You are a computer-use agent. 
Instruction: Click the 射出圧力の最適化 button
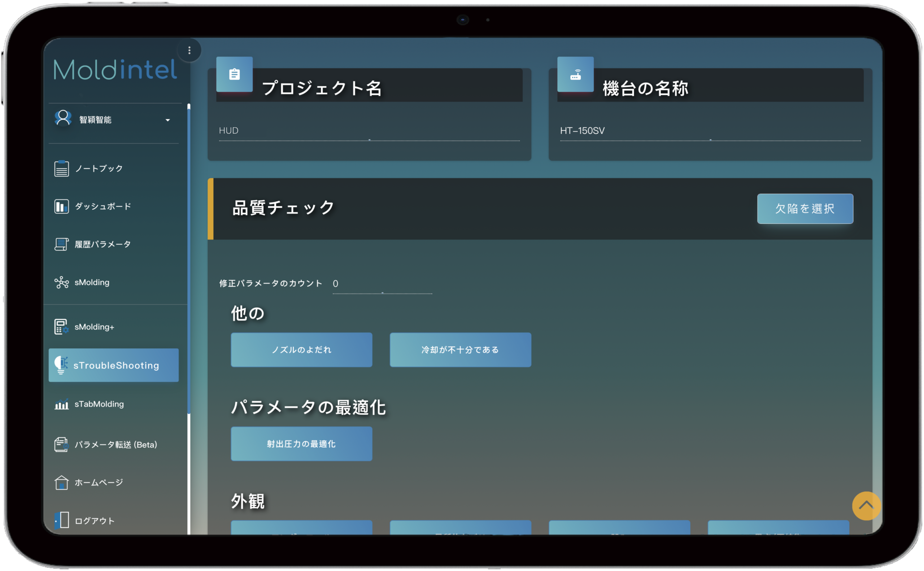click(301, 444)
